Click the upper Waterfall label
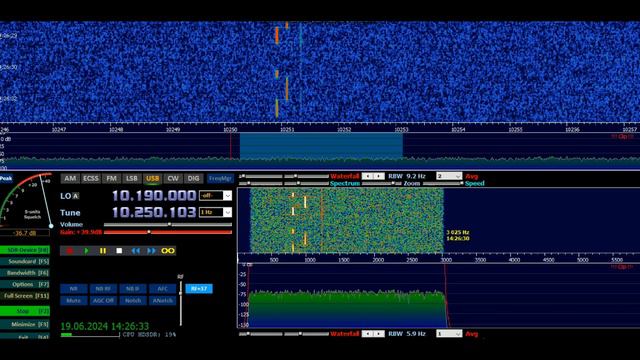640x360 pixels. 344,176
